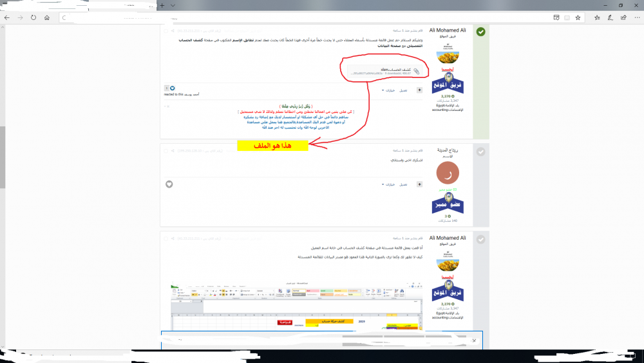Click the edit link under the second post
644x363 pixels.
click(403, 184)
